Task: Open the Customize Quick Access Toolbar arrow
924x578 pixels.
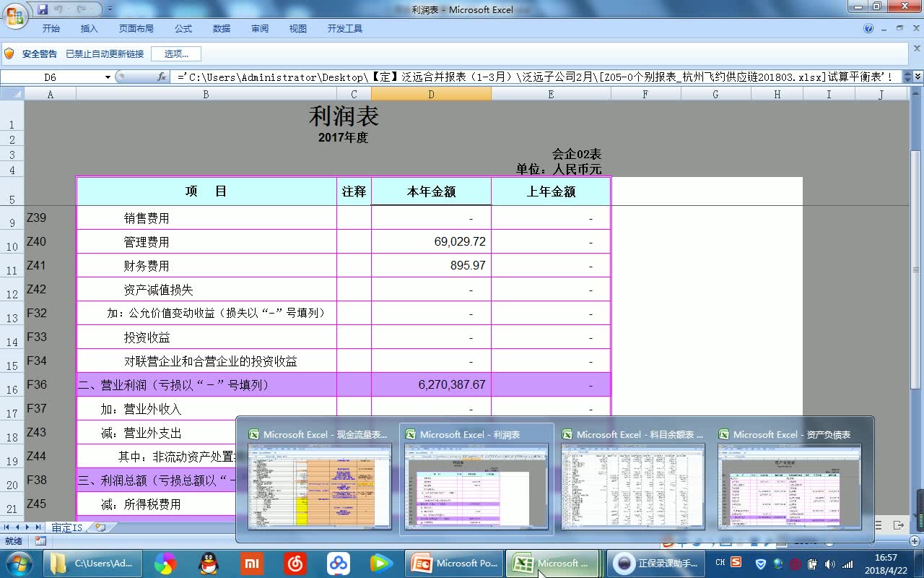Action: 109,9
